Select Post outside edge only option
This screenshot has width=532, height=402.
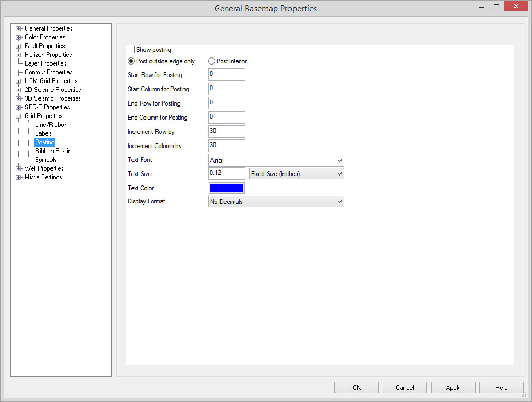[x=131, y=61]
